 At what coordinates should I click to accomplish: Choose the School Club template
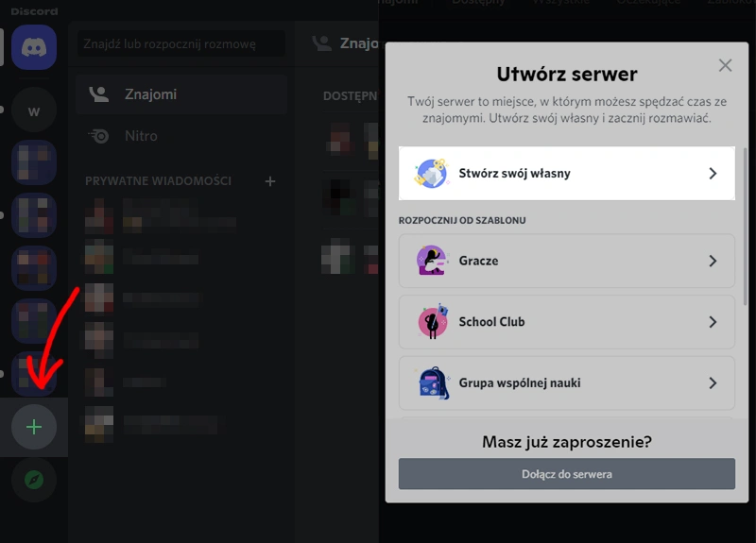tap(566, 322)
